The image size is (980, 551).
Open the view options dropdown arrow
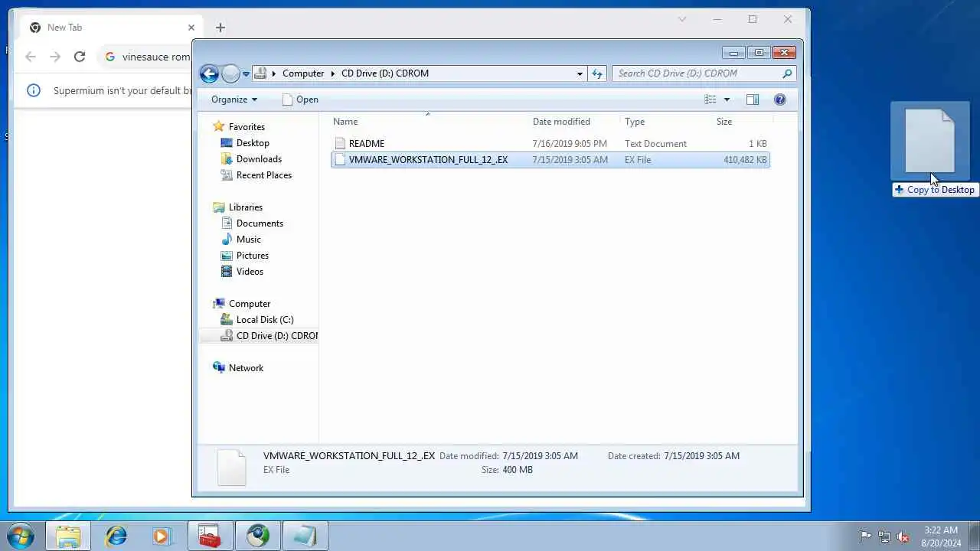[x=727, y=99]
